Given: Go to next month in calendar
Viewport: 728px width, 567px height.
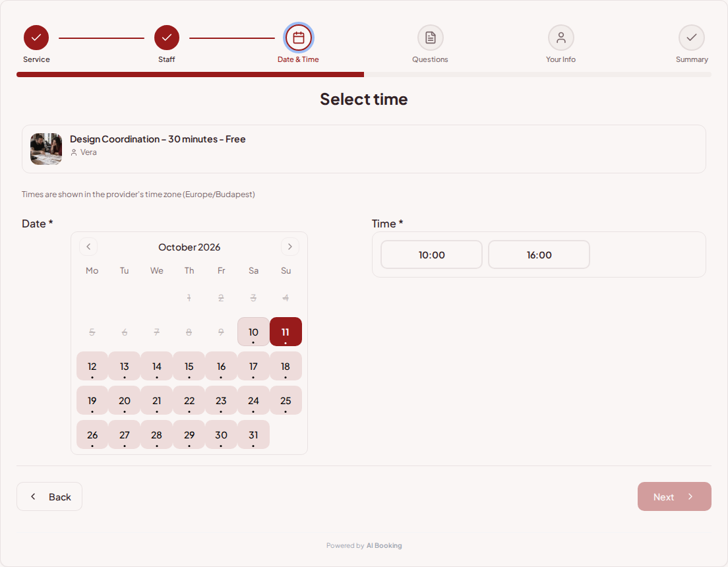Looking at the screenshot, I should point(289,247).
